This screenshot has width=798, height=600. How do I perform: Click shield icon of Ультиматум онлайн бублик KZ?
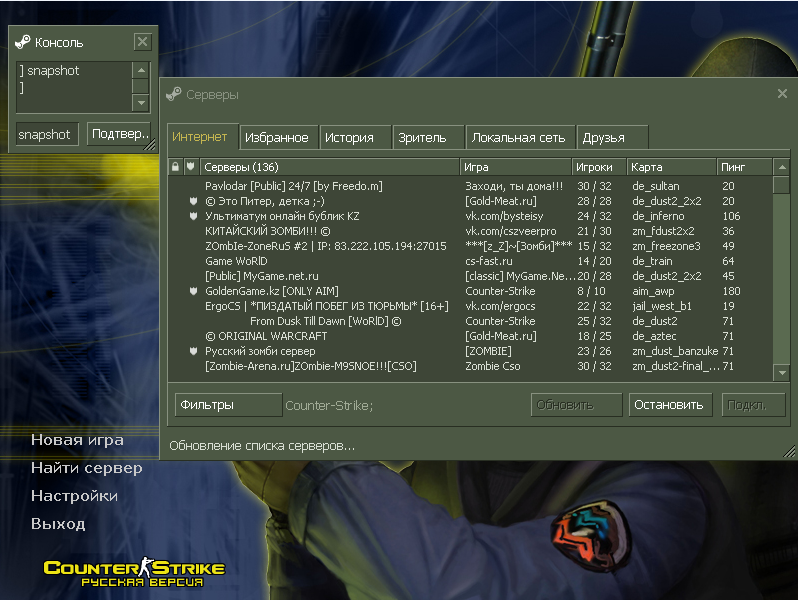pyautogui.click(x=193, y=216)
